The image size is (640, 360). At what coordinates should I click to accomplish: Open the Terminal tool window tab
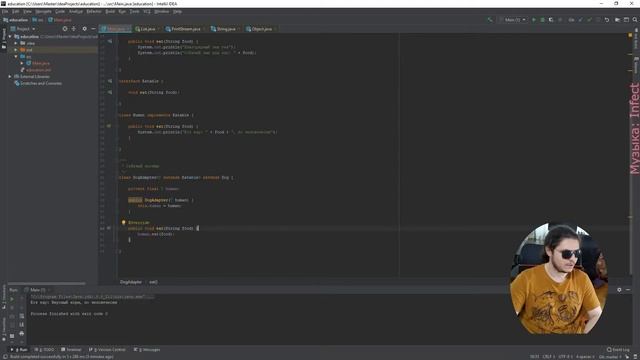point(71,350)
